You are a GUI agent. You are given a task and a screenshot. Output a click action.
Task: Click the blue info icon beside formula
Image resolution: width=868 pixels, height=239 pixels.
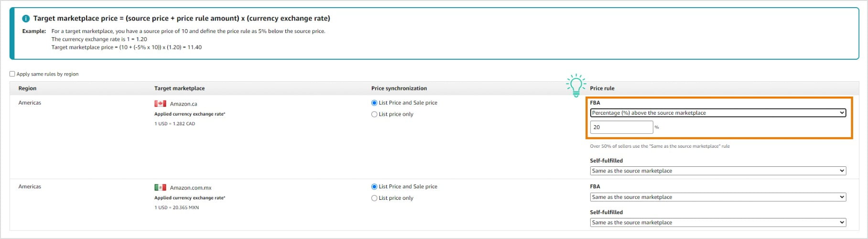point(26,18)
